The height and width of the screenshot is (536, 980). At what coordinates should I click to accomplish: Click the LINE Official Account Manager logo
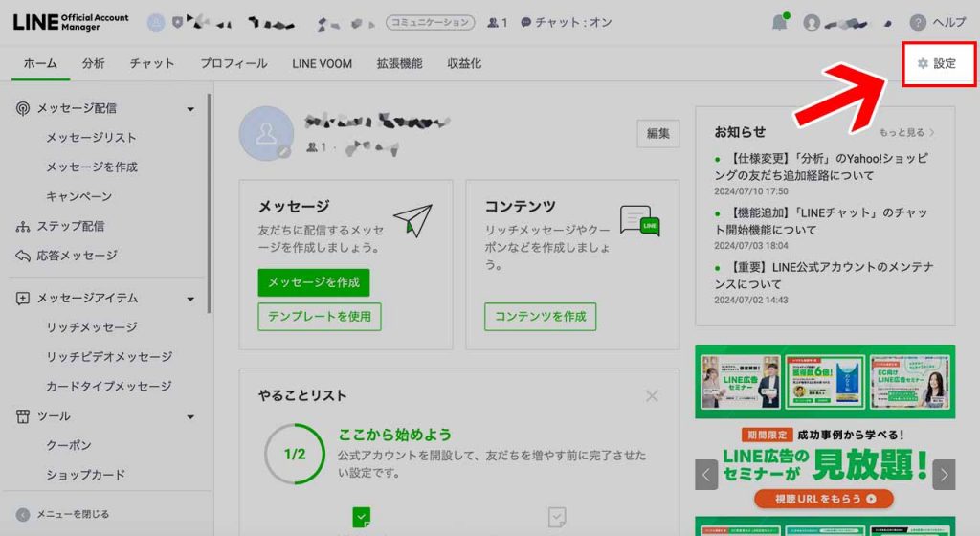(71, 22)
